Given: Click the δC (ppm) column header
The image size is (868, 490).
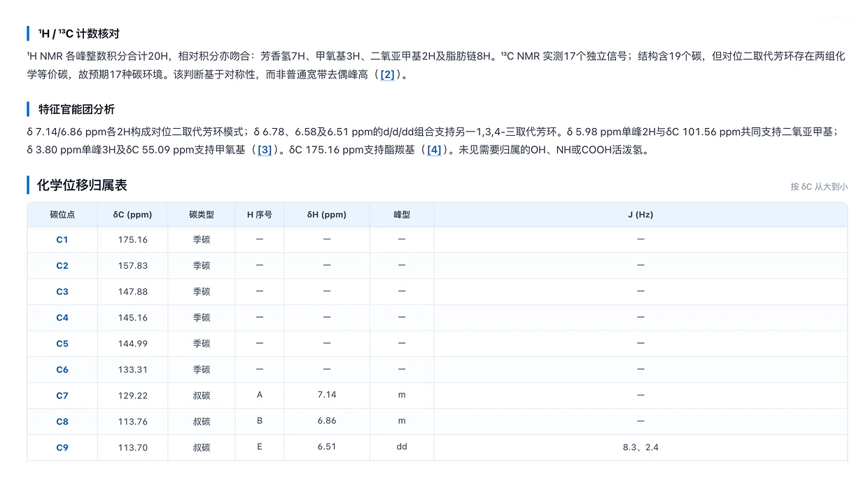Looking at the screenshot, I should [x=132, y=215].
